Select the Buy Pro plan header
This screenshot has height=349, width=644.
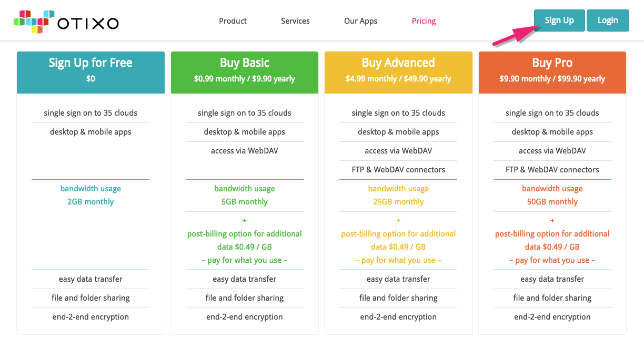point(552,73)
